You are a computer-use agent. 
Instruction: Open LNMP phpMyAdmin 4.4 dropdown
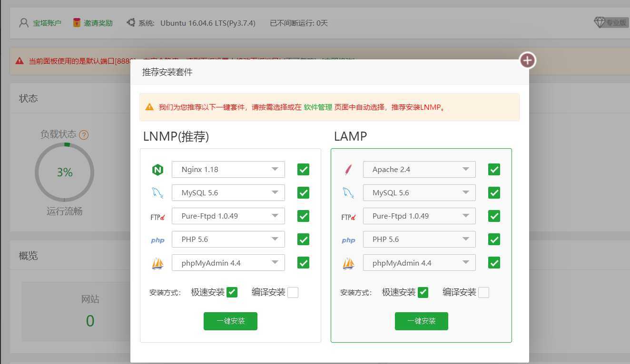coord(228,263)
